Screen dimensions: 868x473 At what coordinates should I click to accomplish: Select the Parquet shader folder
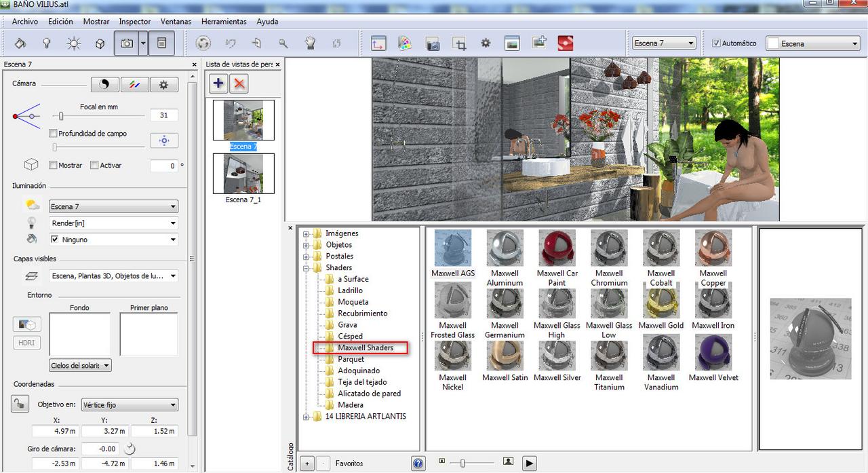(351, 359)
